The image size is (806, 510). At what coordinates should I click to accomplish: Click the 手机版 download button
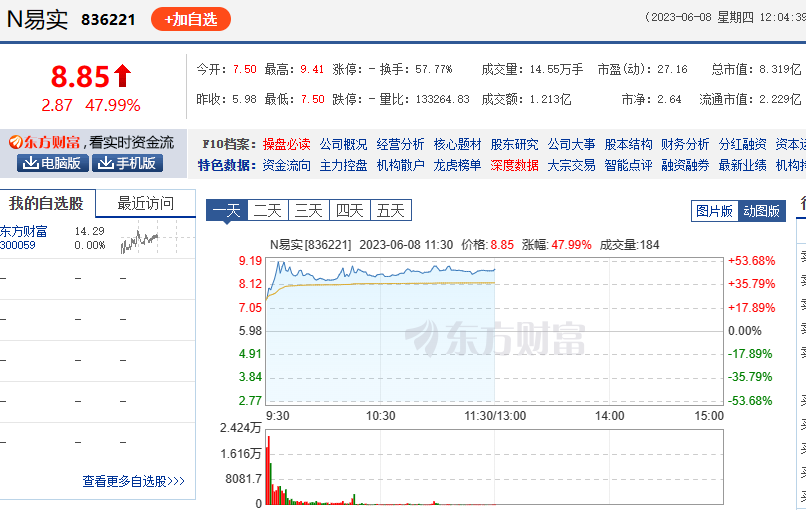point(127,163)
